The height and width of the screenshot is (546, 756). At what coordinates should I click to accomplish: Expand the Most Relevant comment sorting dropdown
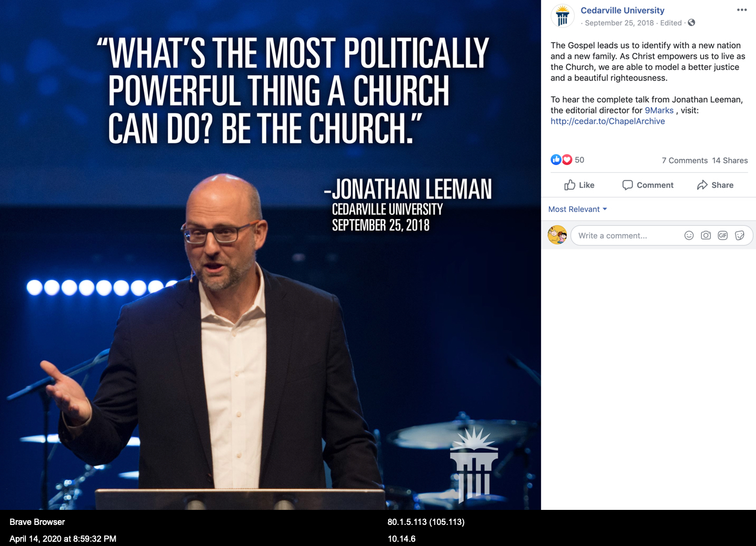tap(578, 209)
